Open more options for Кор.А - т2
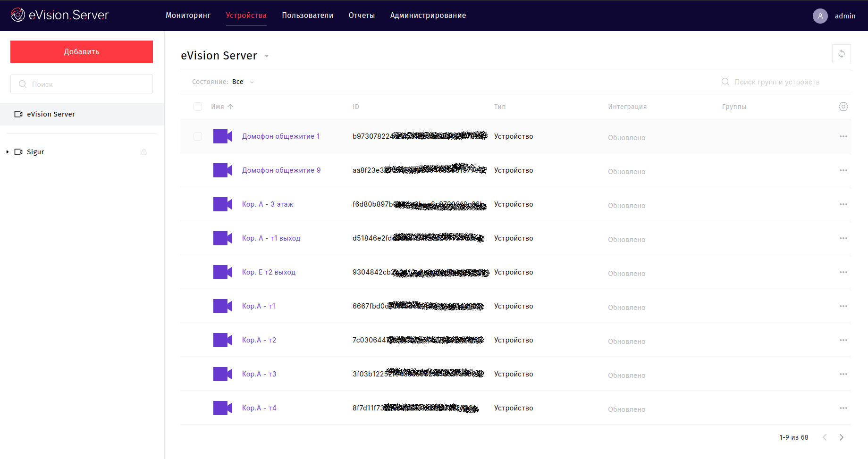 tap(843, 340)
